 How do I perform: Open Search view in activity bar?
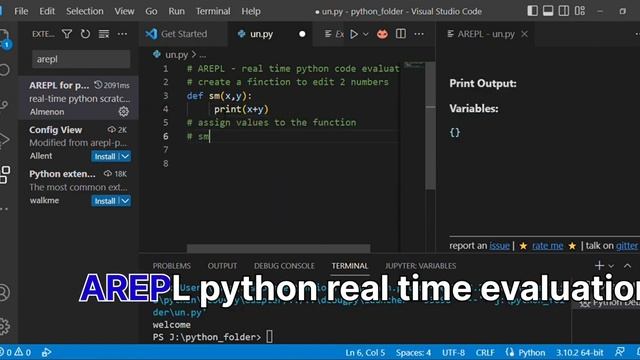click(x=4, y=70)
